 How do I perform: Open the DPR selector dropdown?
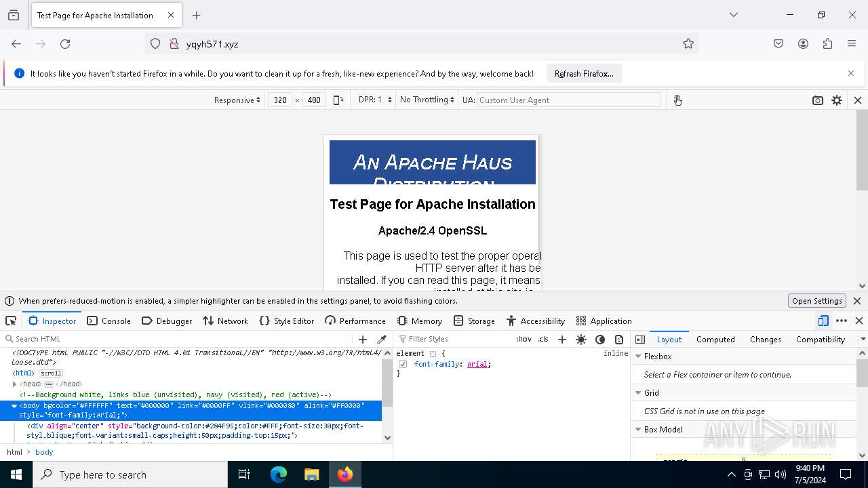point(375,100)
